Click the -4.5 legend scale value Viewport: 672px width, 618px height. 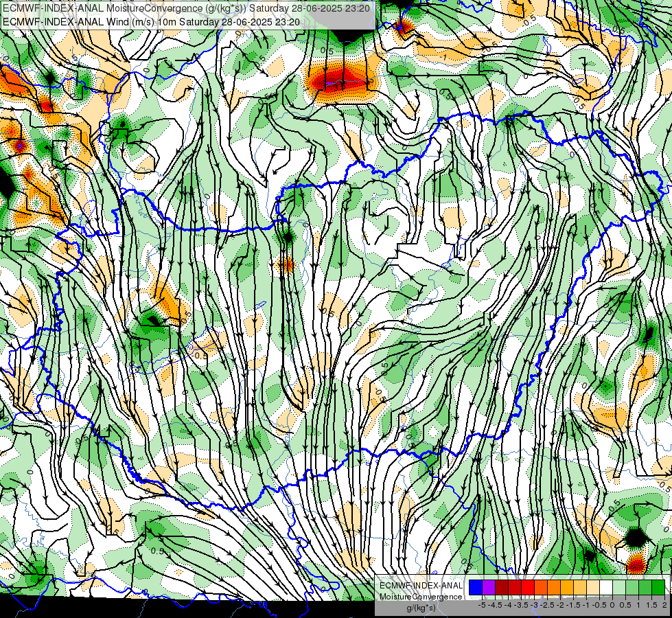click(495, 605)
